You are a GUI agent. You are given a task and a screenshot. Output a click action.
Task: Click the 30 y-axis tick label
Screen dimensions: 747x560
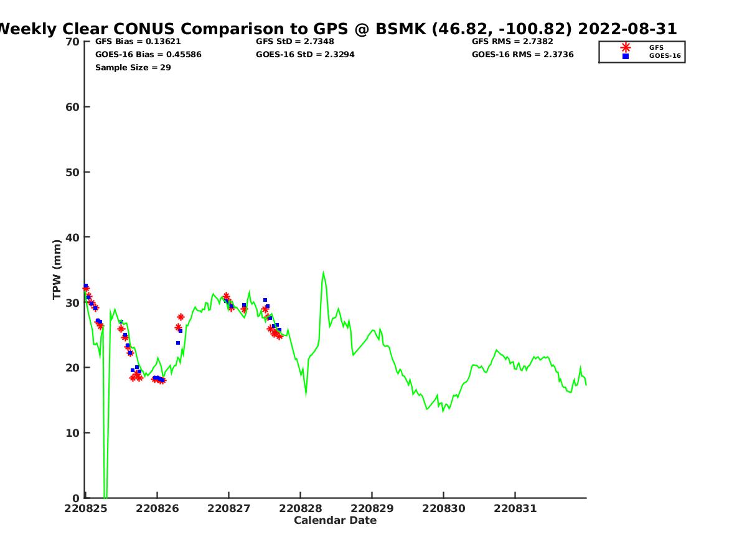73,303
